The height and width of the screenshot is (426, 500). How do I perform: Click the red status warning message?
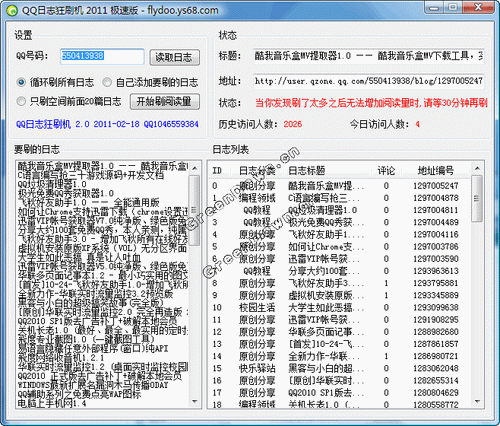tap(371, 103)
